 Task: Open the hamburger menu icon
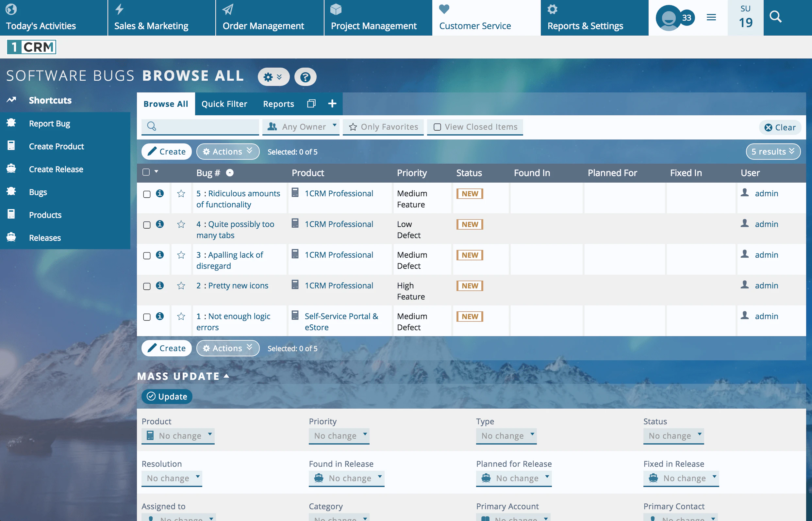[711, 17]
